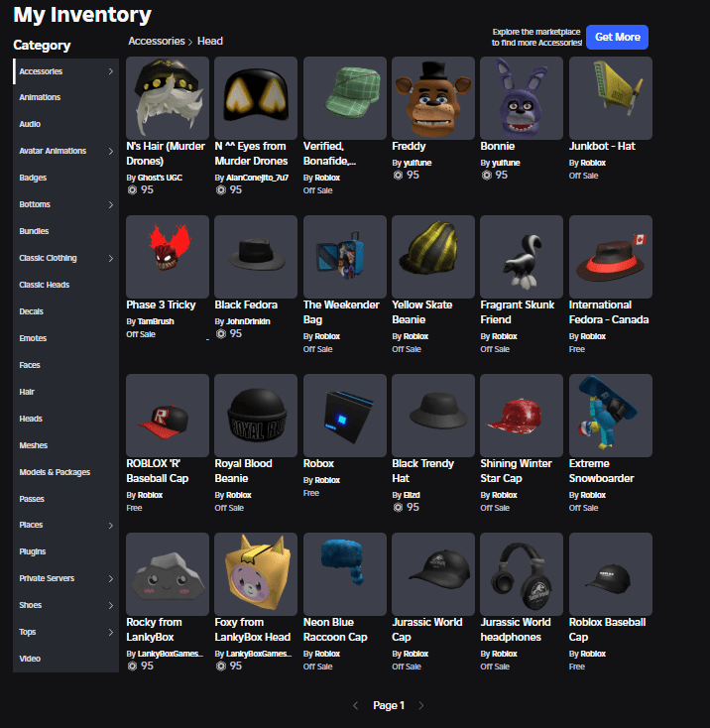Image resolution: width=710 pixels, height=728 pixels.
Task: Open creator AlanConejito_7u7 profile link
Action: pyautogui.click(x=257, y=178)
